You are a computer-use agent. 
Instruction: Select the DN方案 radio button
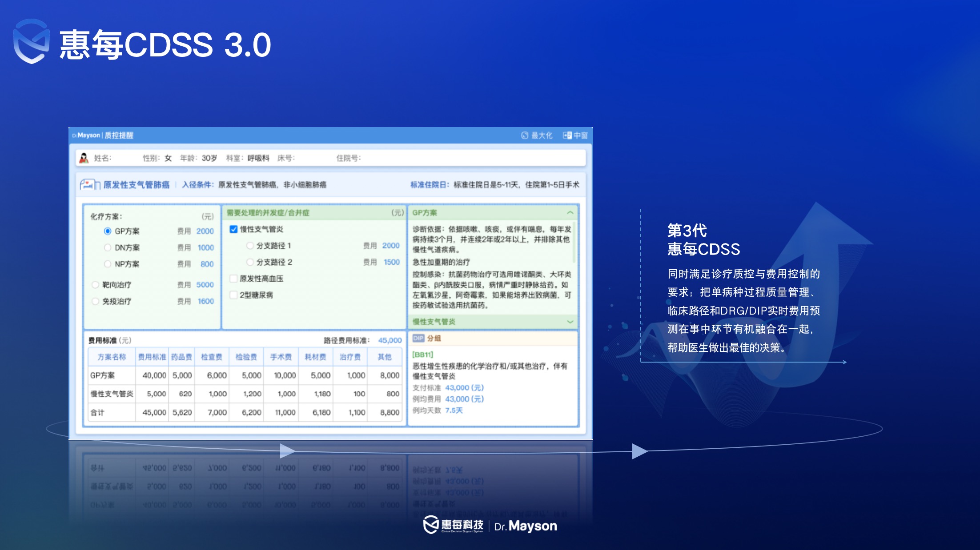pos(108,247)
